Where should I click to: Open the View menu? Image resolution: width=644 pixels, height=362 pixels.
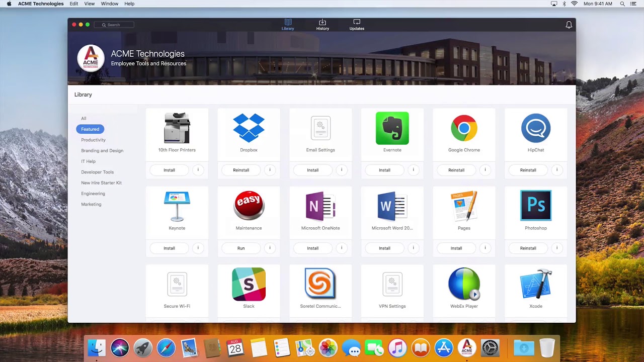click(90, 4)
